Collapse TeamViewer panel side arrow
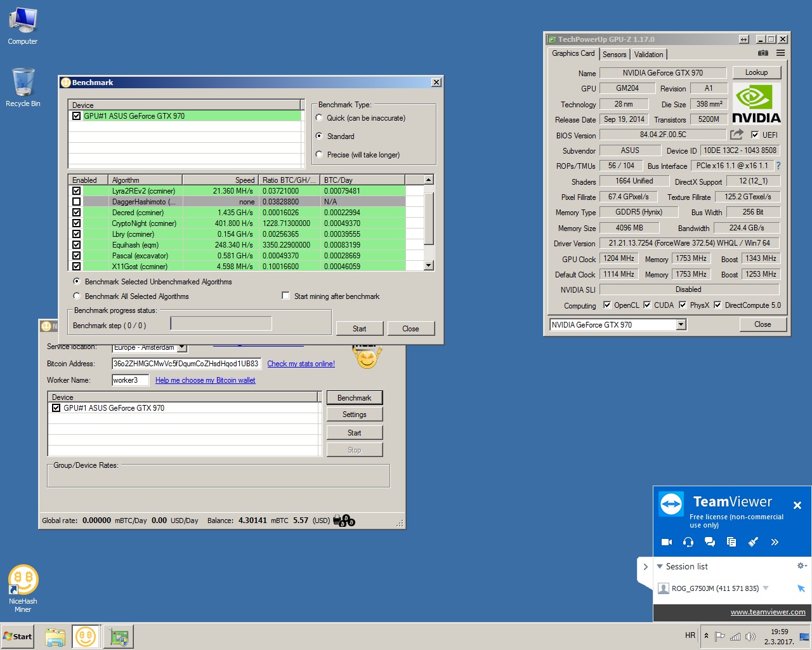 645,567
